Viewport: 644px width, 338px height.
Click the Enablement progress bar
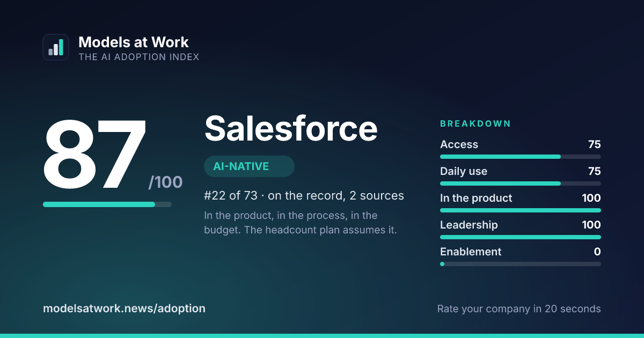[521, 264]
